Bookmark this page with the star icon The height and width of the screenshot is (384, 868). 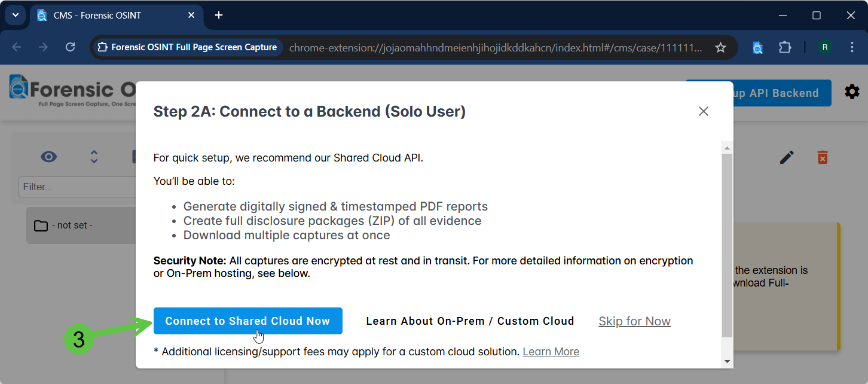click(x=721, y=47)
